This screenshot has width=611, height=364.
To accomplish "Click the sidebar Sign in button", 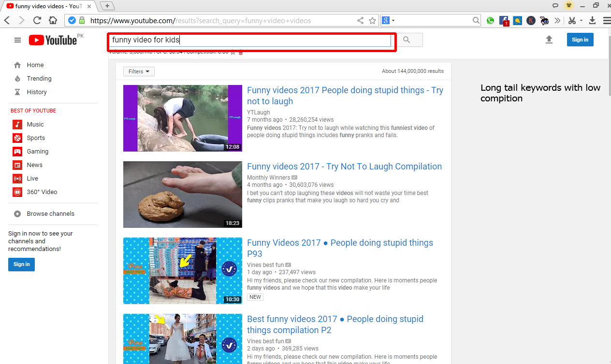I will coord(21,264).
